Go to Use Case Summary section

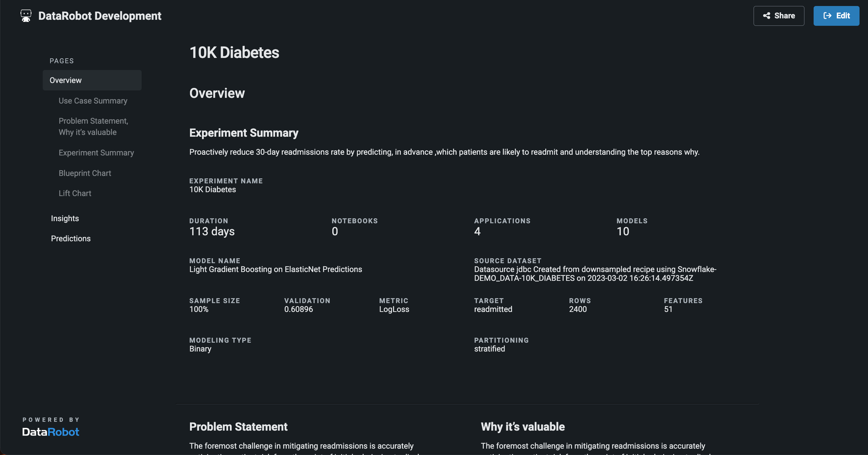tap(93, 101)
